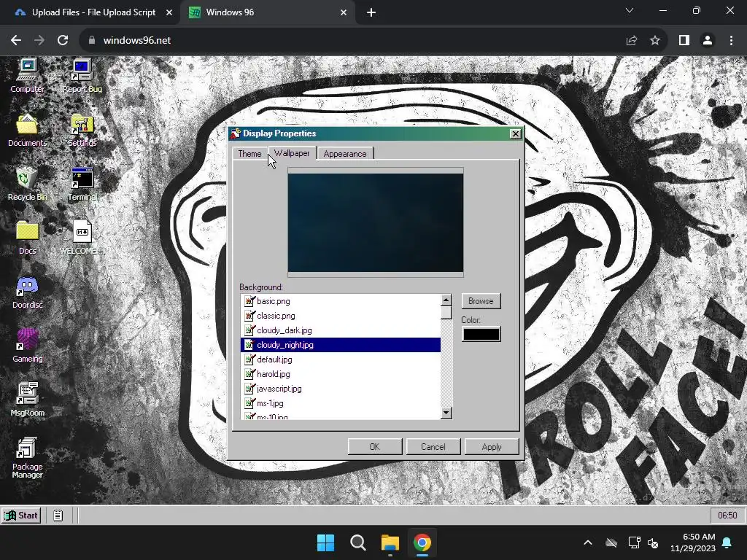Reload the windows96.net page
Viewport: 747px width, 560px height.
tap(63, 41)
